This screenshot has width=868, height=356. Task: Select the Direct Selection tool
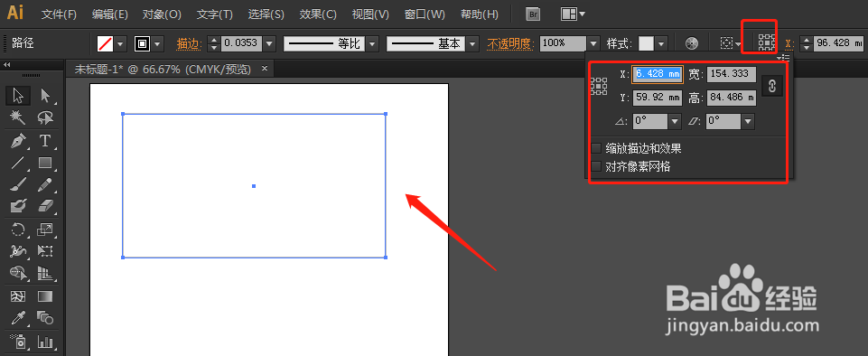point(45,96)
